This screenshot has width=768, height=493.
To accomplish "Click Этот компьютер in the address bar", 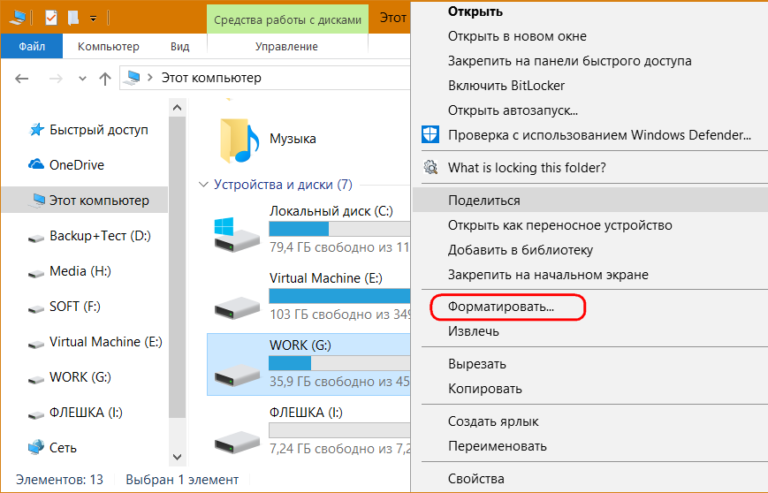I will click(x=211, y=78).
